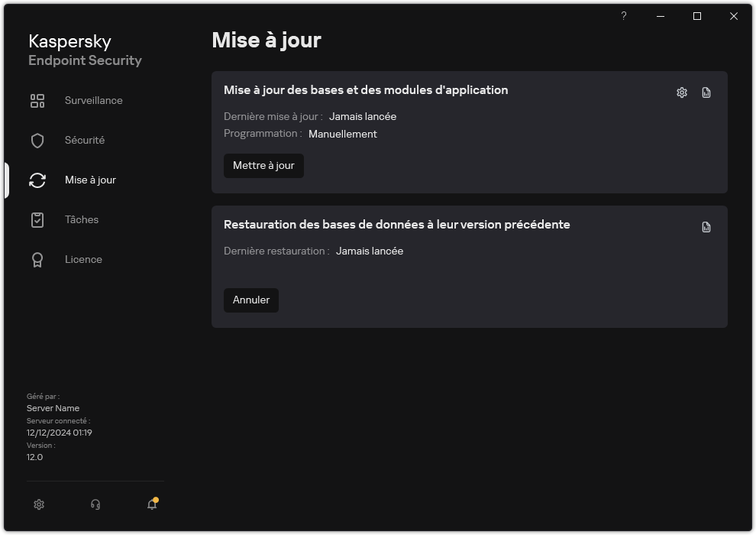
Task: Switch to the Surveillance section
Action: (93, 100)
